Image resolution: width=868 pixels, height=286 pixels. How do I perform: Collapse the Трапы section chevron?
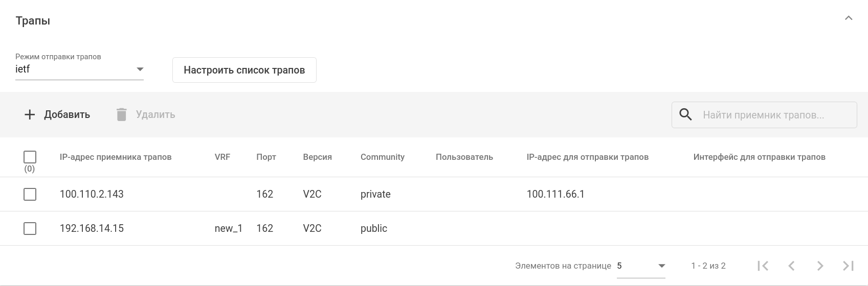[x=849, y=18]
